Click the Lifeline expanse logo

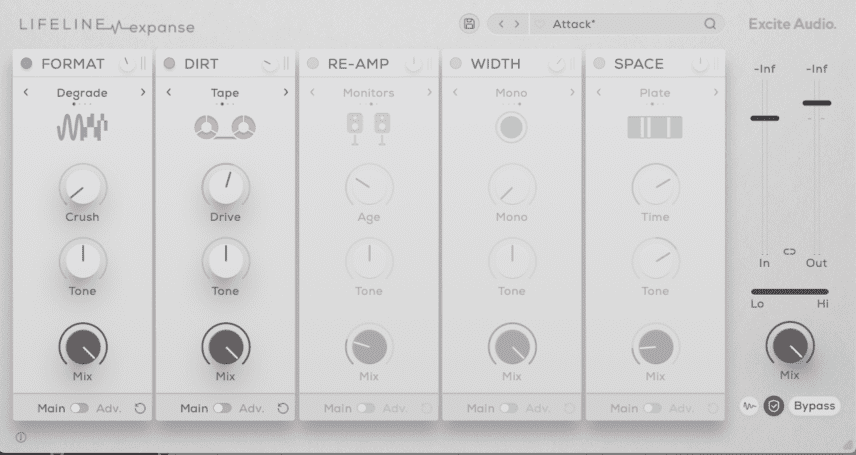107,25
